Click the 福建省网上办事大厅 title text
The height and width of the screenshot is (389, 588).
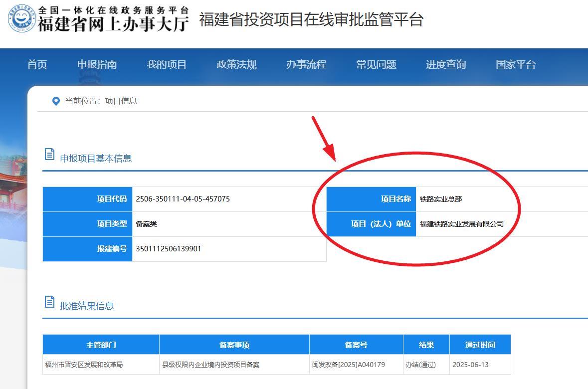click(113, 24)
